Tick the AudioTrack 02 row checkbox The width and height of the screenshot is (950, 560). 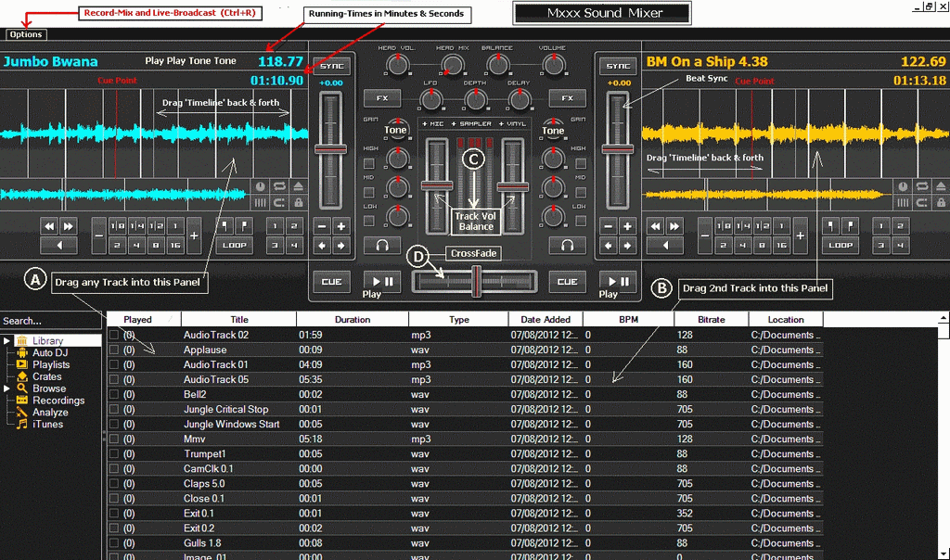(x=114, y=335)
